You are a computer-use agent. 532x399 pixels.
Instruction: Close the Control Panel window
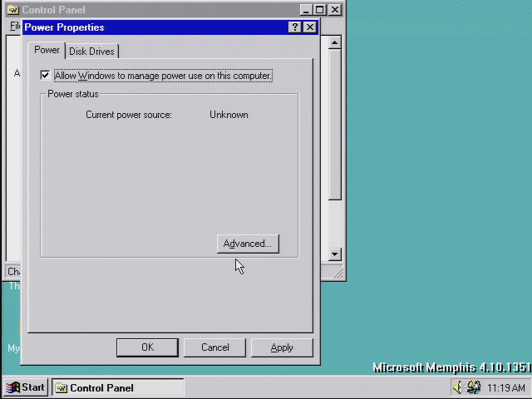point(335,10)
